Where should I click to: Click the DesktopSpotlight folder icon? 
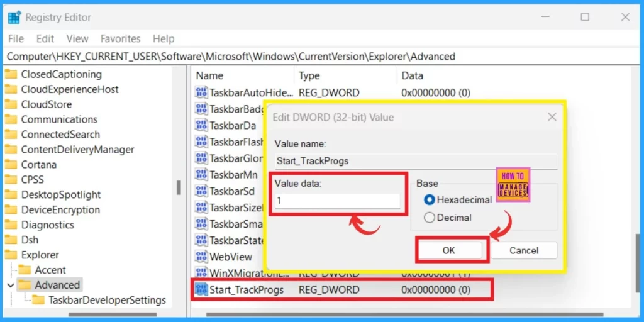(11, 195)
